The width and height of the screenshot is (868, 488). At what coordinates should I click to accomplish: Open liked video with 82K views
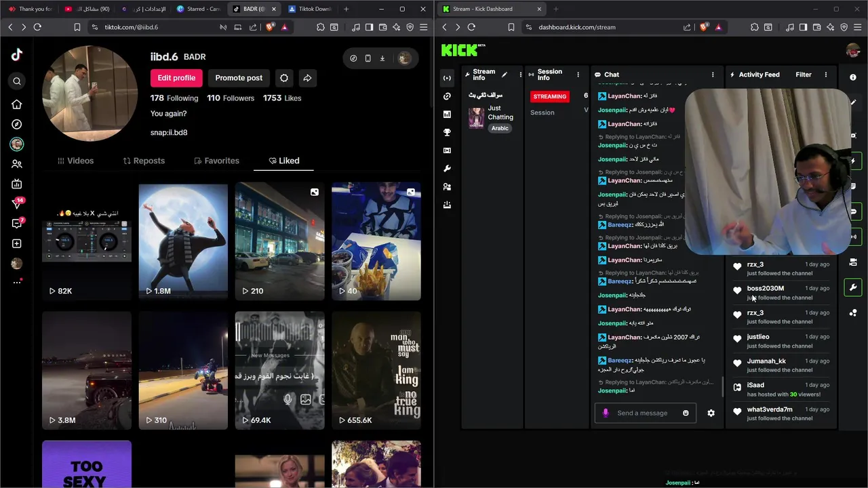[x=87, y=241]
